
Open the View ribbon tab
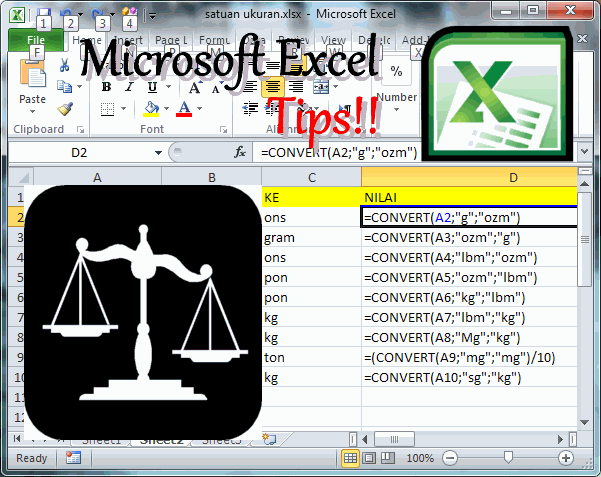[x=333, y=40]
